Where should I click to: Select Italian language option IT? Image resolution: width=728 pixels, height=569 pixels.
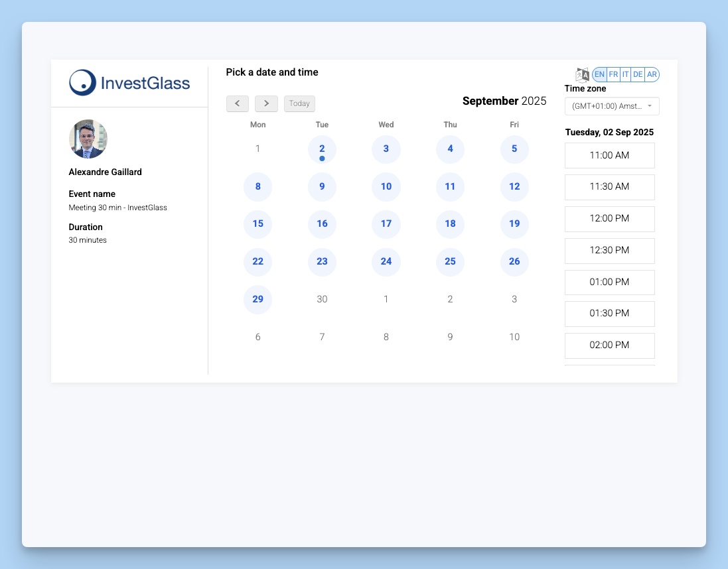625,75
